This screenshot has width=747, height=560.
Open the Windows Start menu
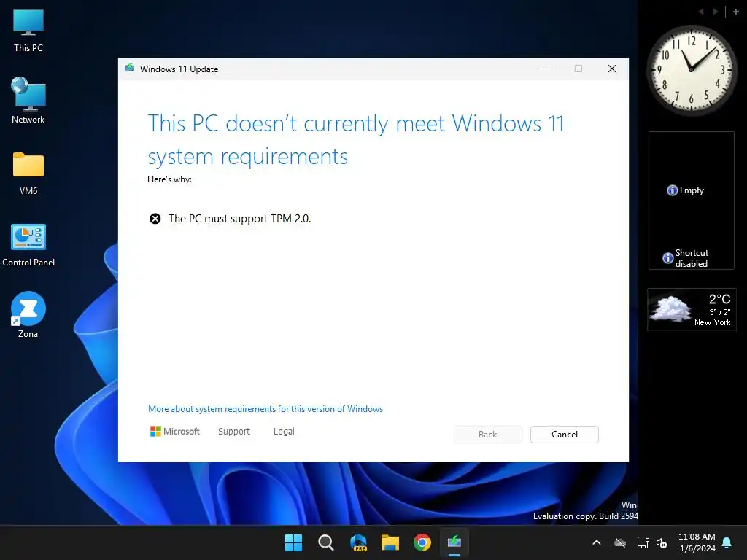click(293, 542)
